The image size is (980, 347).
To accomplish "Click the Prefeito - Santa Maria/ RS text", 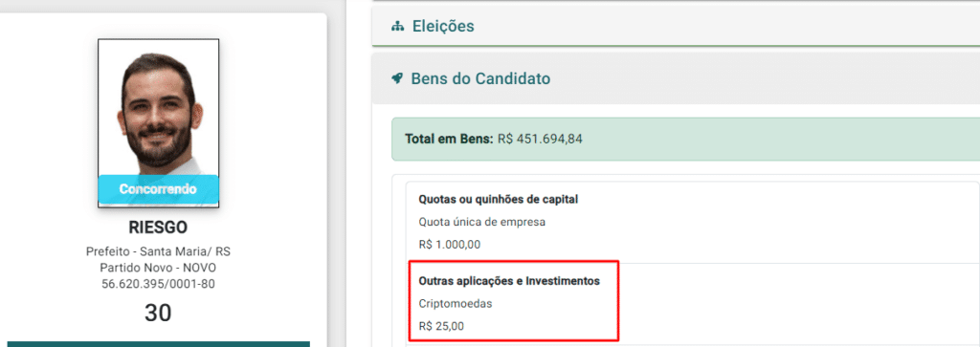I will (158, 252).
